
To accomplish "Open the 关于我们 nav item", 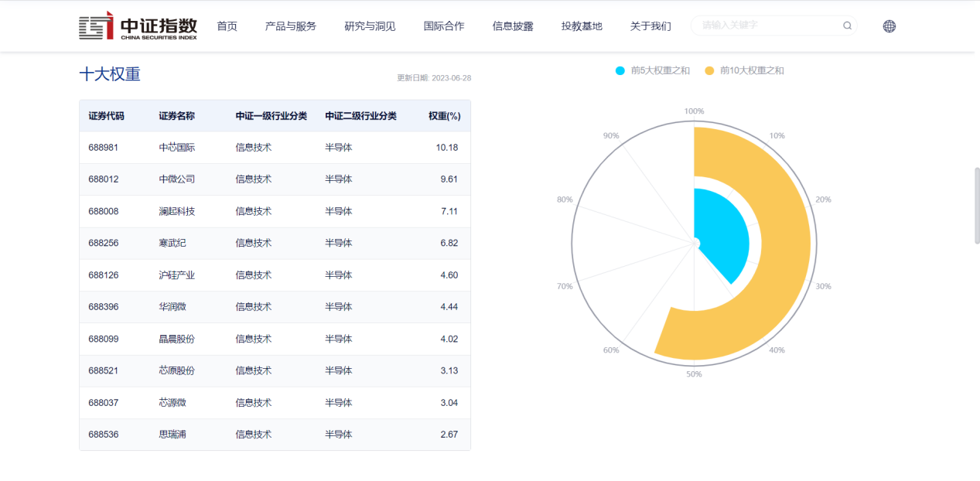I will [650, 26].
